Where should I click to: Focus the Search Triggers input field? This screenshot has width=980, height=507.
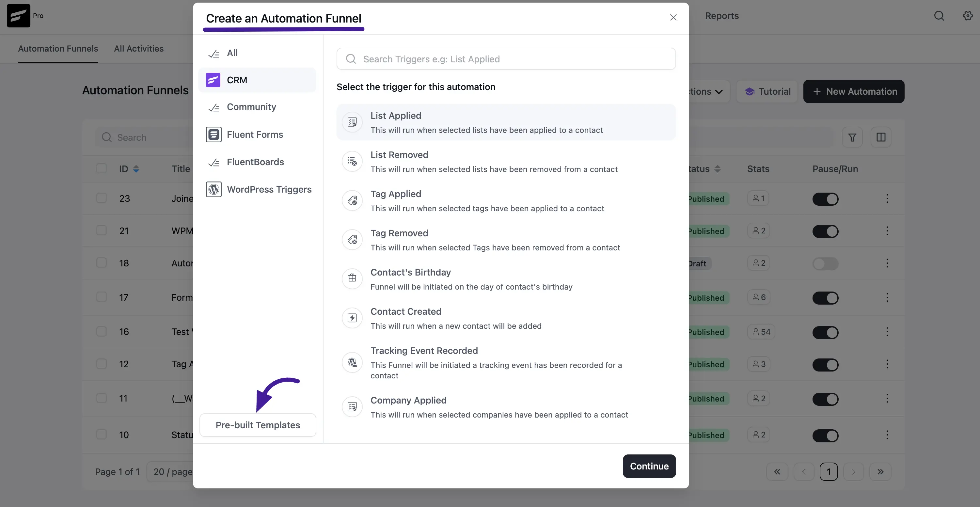coord(506,59)
